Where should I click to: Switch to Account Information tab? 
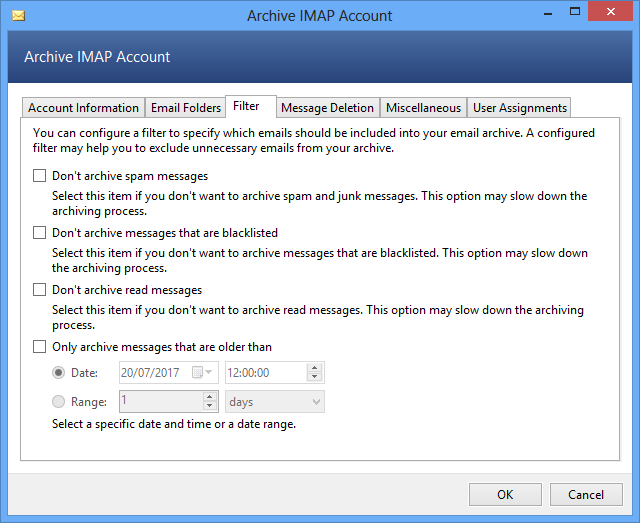pyautogui.click(x=83, y=108)
